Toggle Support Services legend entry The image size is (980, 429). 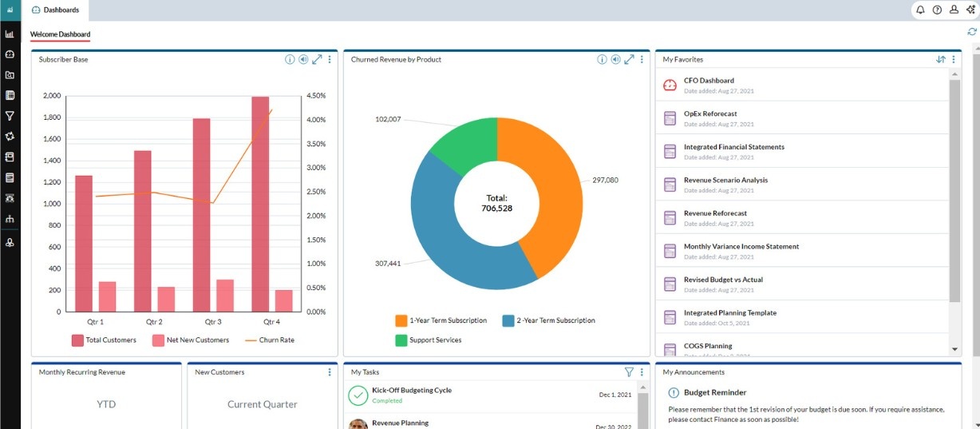point(429,340)
